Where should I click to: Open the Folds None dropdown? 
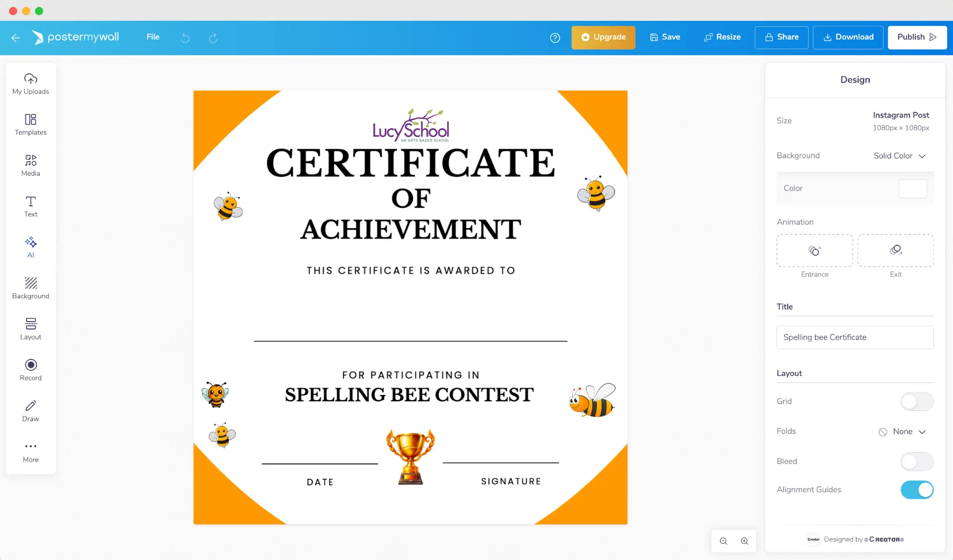[x=902, y=431]
